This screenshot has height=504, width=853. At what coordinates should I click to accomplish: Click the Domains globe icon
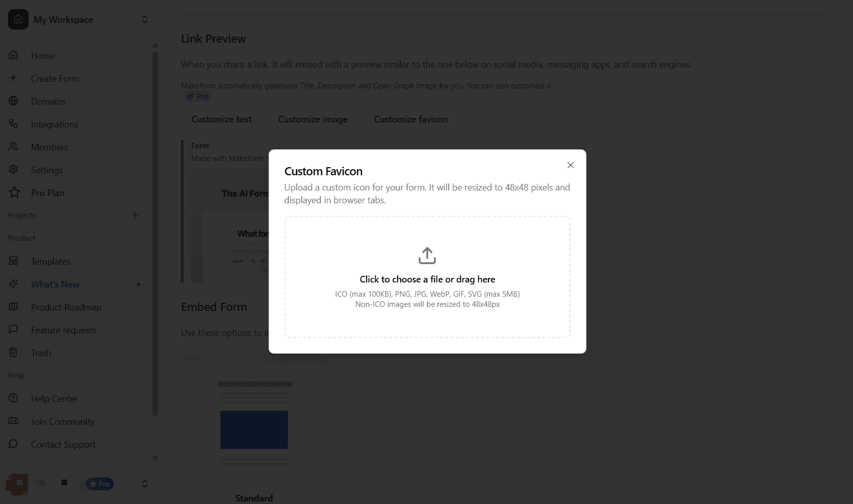coord(14,101)
